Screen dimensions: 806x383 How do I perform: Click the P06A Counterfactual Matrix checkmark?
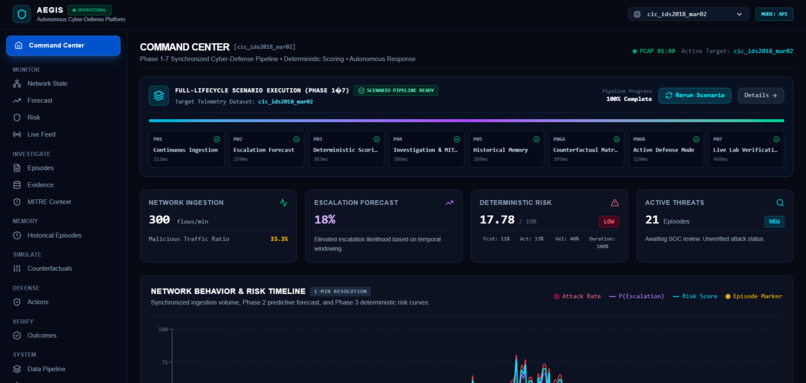point(616,139)
